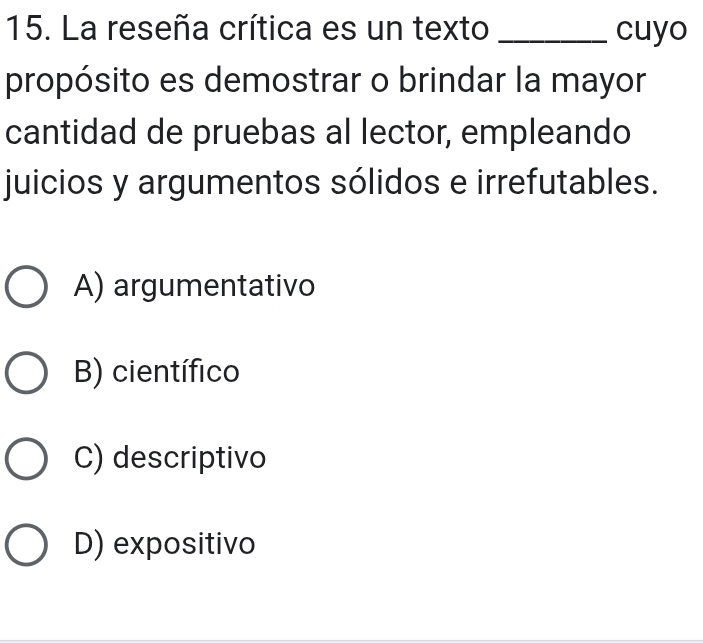Click the word 'argumentos' in the question
The image size is (703, 643).
click(x=229, y=185)
